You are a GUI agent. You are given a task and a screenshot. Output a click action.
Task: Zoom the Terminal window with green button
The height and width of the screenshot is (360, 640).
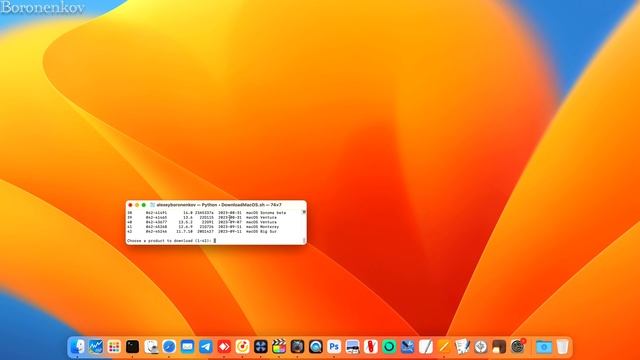click(144, 205)
